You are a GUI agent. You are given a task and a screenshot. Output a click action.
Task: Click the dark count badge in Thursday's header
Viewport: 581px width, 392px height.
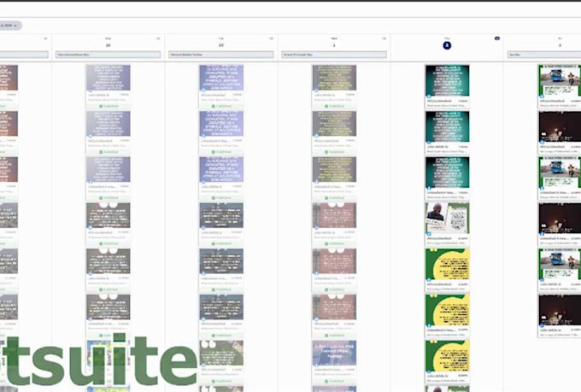coord(497,38)
